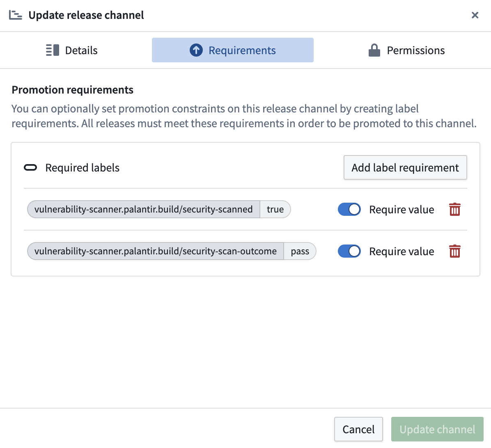This screenshot has height=448, width=491.
Task: Switch to the Details tab
Action: click(x=72, y=50)
